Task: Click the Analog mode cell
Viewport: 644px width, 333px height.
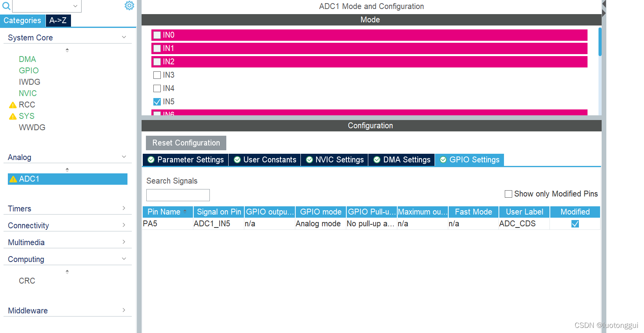Action: click(321, 224)
